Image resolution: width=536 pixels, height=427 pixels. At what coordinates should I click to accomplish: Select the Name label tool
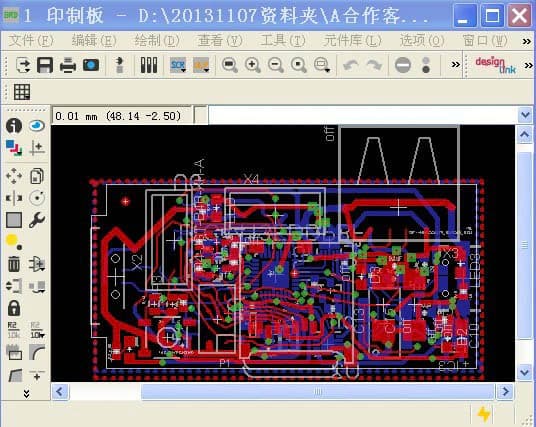point(14,330)
